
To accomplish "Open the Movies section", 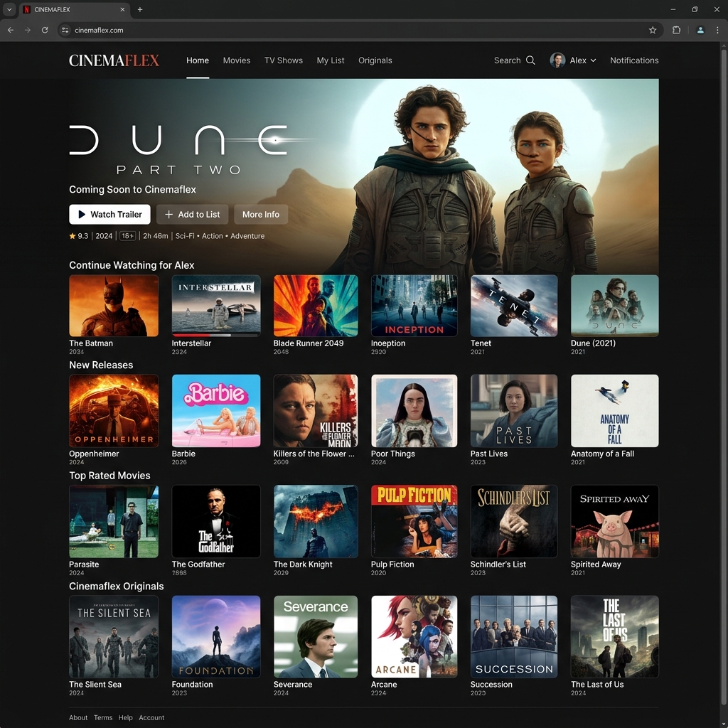I will 236,60.
